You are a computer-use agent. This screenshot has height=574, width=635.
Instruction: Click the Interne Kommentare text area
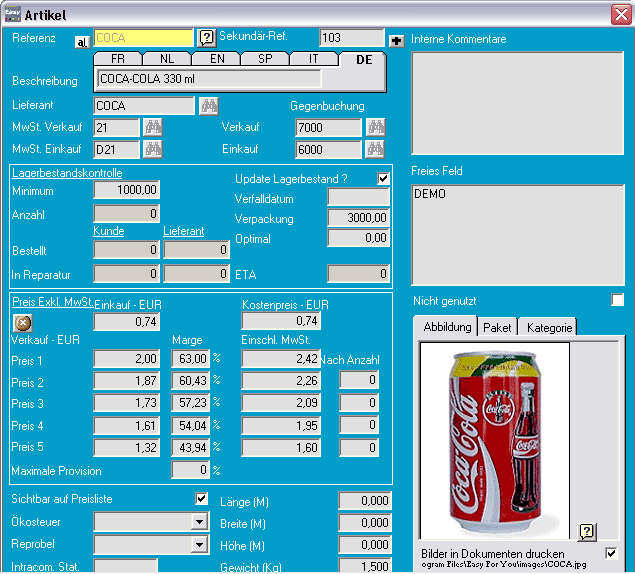tap(518, 103)
